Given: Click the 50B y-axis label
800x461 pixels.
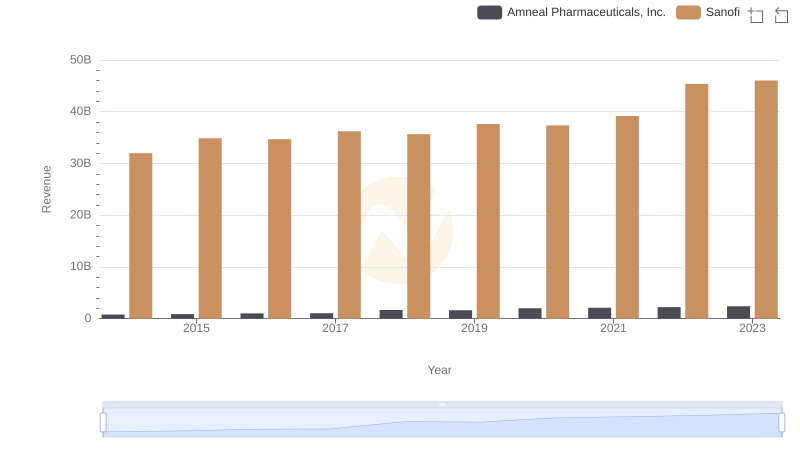Looking at the screenshot, I should pos(81,60).
